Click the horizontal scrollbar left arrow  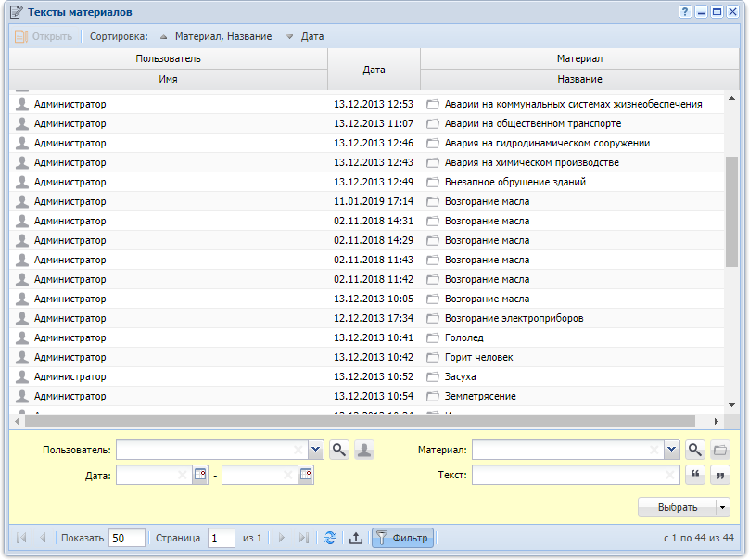click(18, 422)
